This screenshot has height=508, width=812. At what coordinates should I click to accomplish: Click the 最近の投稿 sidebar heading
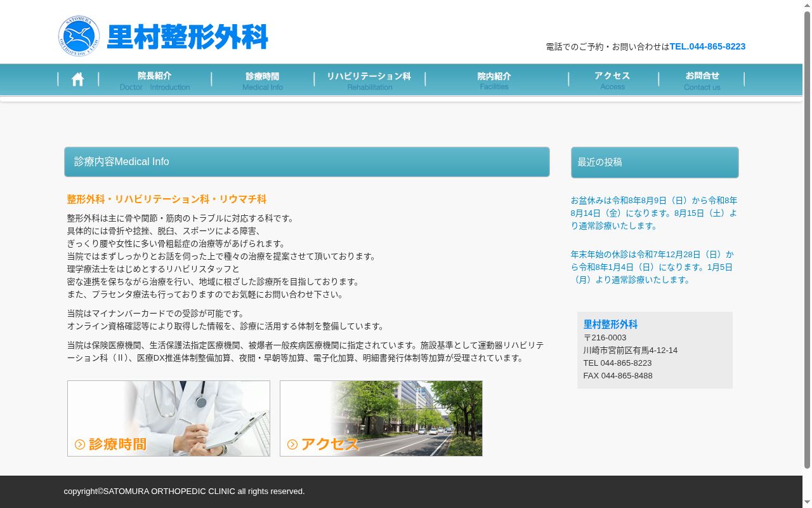point(599,162)
